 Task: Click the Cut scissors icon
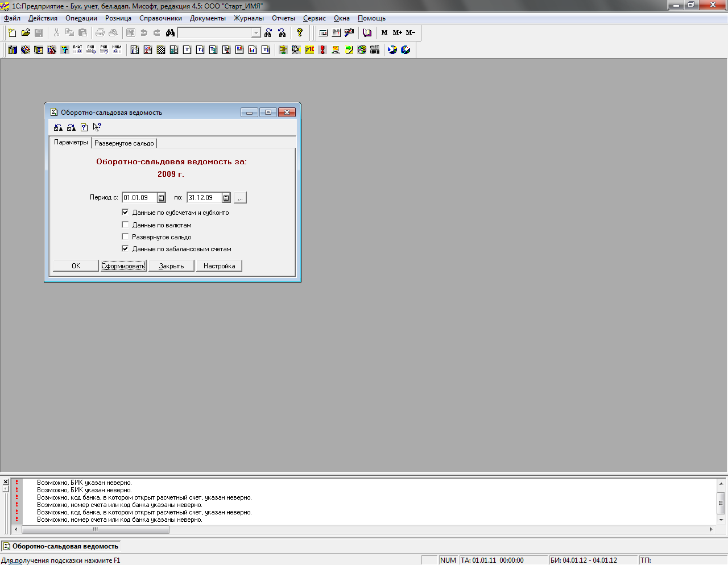point(56,33)
